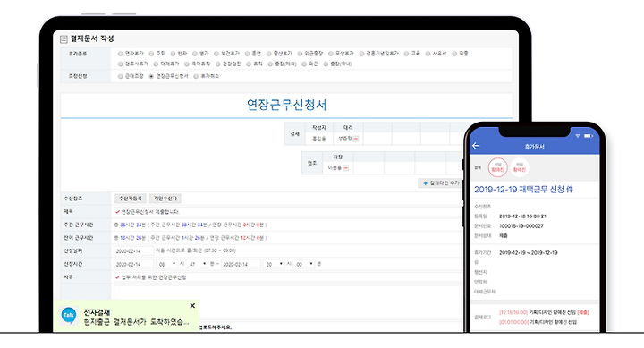Select the 결혼기념일휴가 option
Image resolution: width=644 pixels, height=348 pixels.
[x=361, y=54]
